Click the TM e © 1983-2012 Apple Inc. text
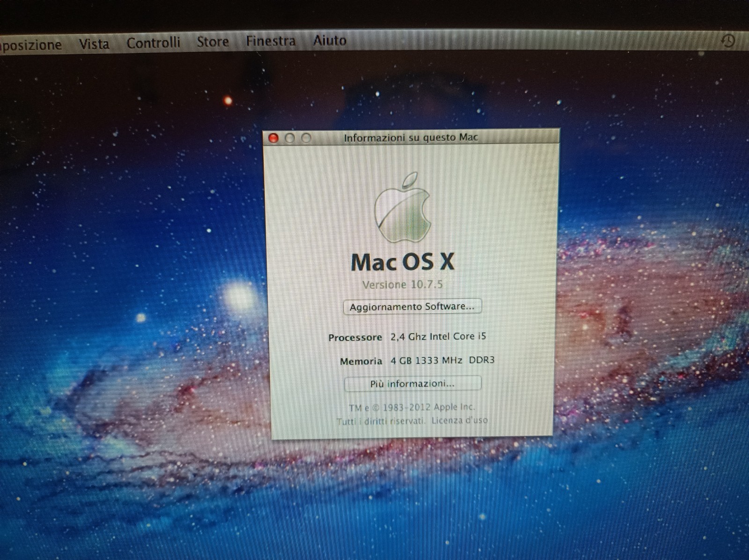 [x=412, y=407]
